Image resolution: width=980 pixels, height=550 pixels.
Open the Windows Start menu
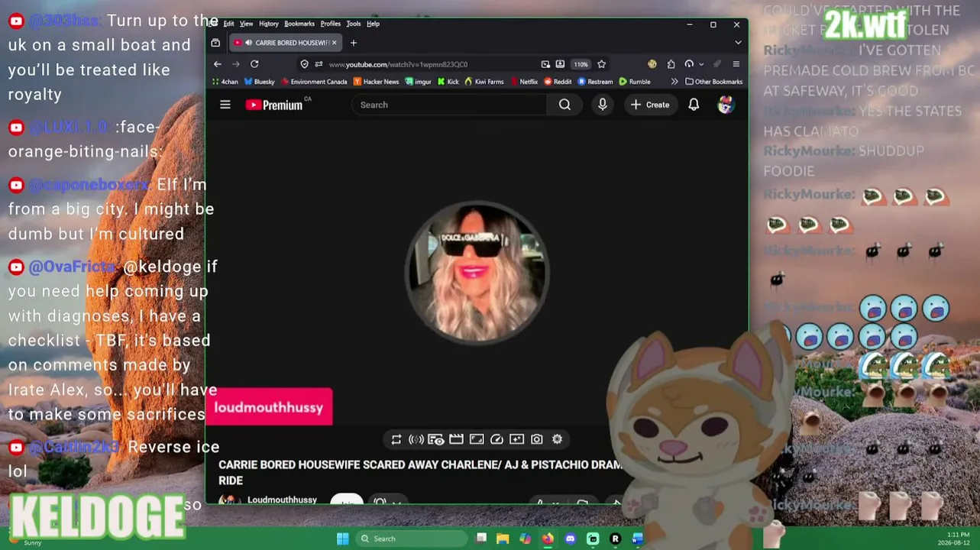pos(343,539)
